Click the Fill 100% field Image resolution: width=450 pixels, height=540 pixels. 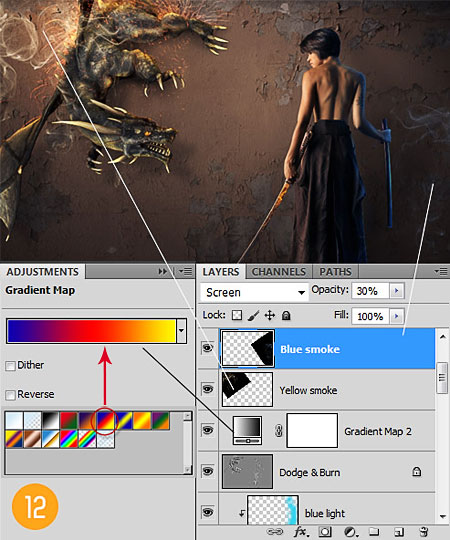[370, 316]
